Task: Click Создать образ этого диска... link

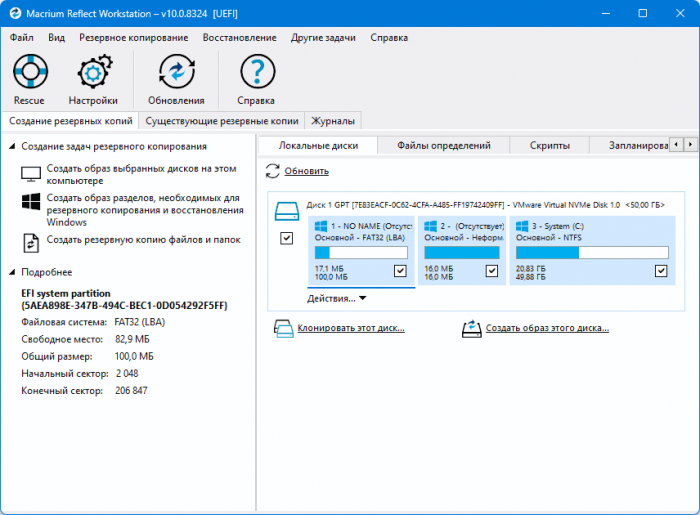Action: (x=547, y=328)
